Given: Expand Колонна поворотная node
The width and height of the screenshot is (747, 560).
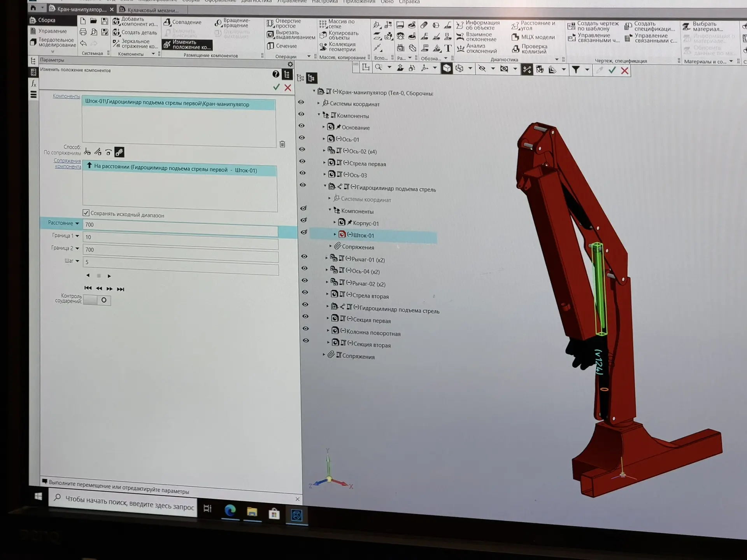Looking at the screenshot, I should pyautogui.click(x=328, y=331).
